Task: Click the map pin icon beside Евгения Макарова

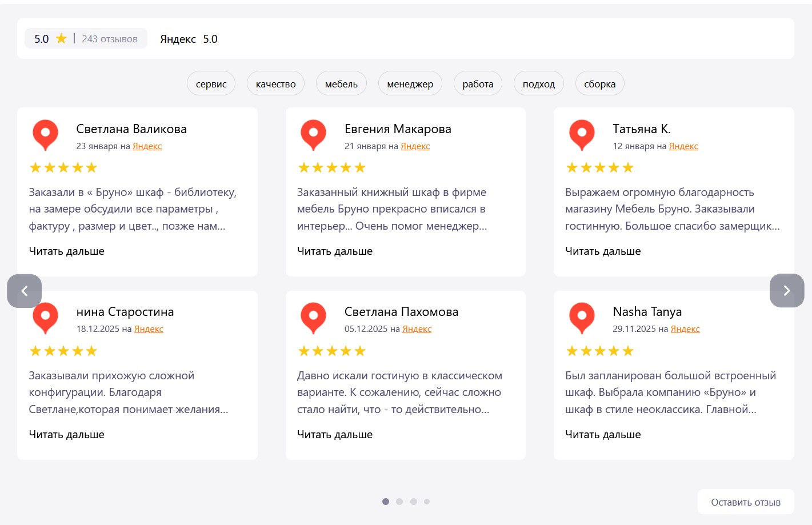Action: click(x=313, y=135)
